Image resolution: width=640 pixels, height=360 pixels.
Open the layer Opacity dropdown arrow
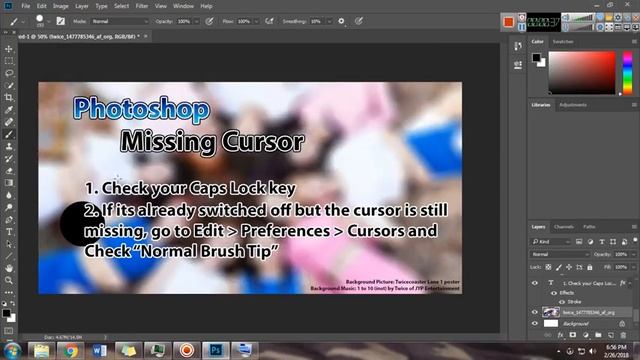(633, 254)
